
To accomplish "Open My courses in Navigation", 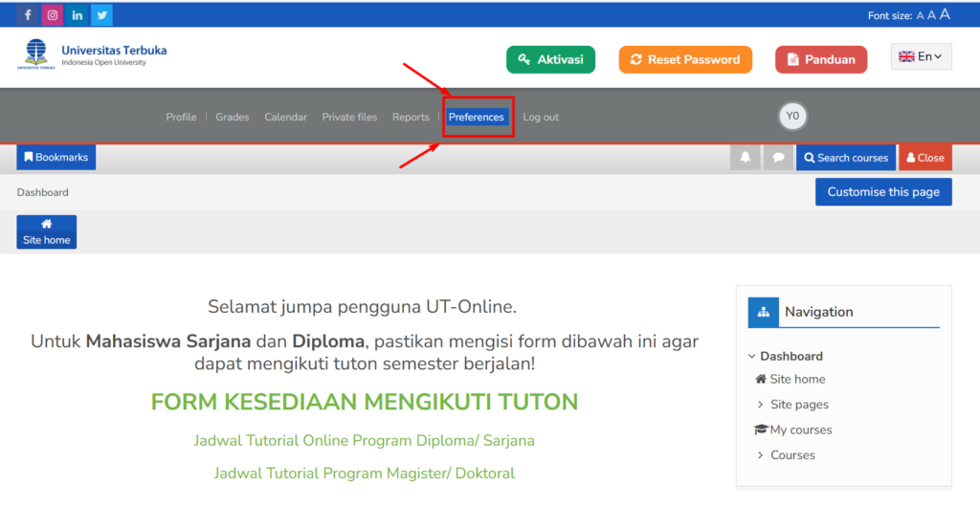I will pyautogui.click(x=800, y=430).
